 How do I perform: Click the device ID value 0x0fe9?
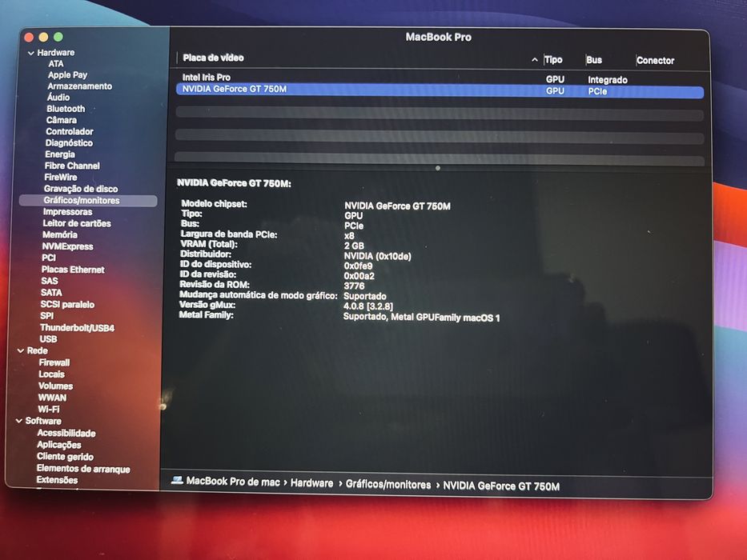358,266
